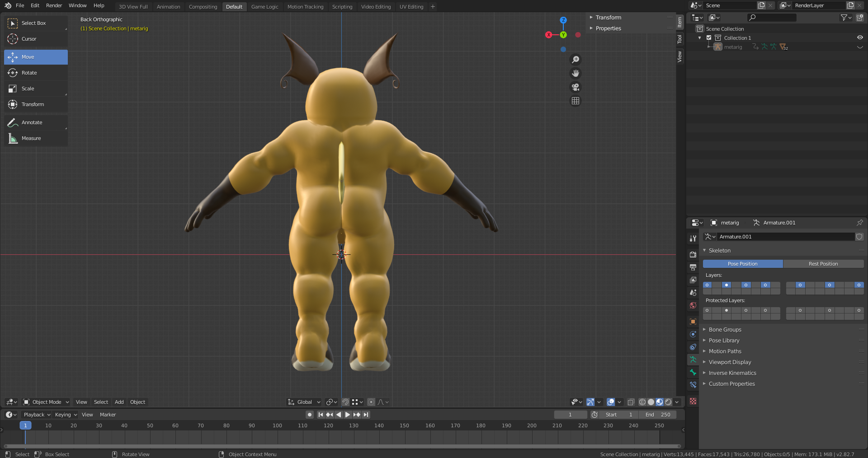The image size is (868, 458).
Task: Switch to wireframe viewport shading
Action: pyautogui.click(x=642, y=402)
